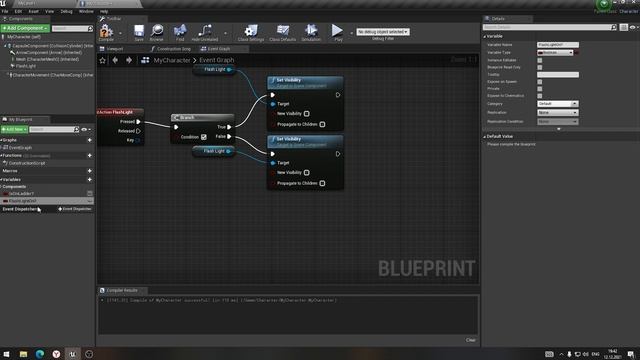Open the Edit menu
This screenshot has height=360, width=640.
click(18, 11)
